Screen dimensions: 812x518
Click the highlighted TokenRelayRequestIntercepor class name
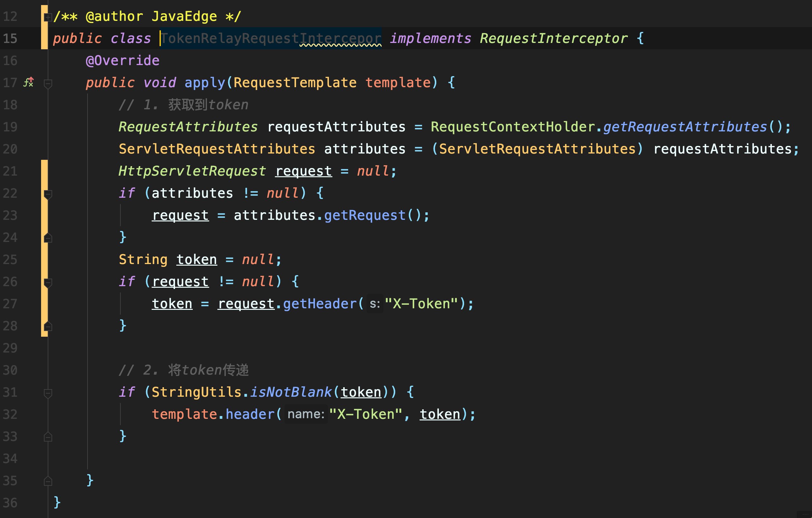270,39
